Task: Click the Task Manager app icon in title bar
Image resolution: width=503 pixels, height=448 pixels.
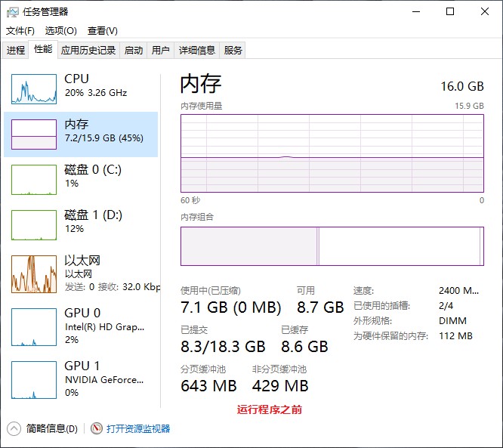Action: [x=13, y=11]
